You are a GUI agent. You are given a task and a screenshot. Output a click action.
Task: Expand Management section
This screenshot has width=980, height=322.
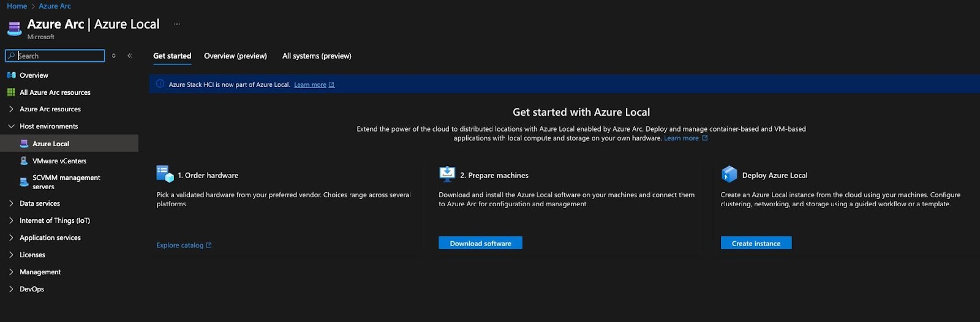[11, 272]
